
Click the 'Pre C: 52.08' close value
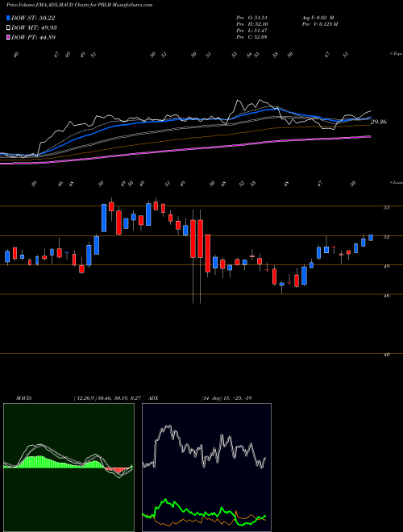(252, 37)
